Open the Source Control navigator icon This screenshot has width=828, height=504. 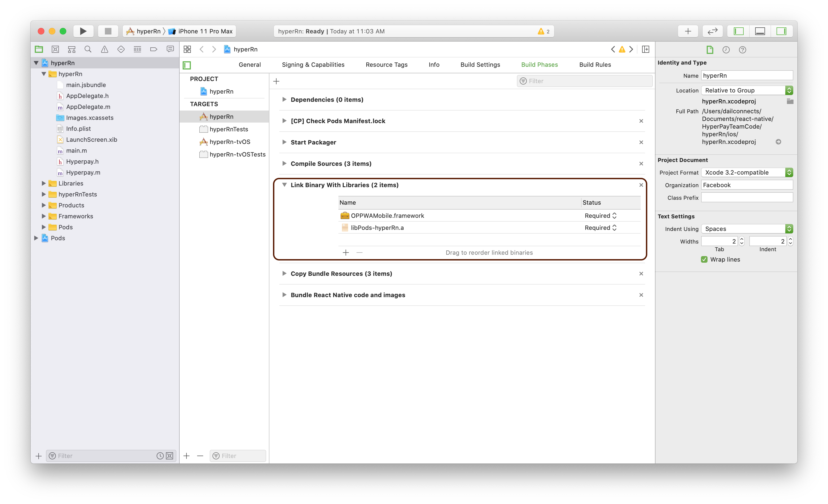(x=55, y=49)
